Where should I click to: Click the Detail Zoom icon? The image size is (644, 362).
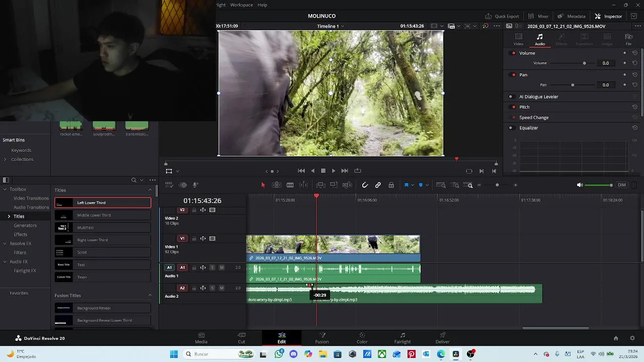tap(456, 185)
